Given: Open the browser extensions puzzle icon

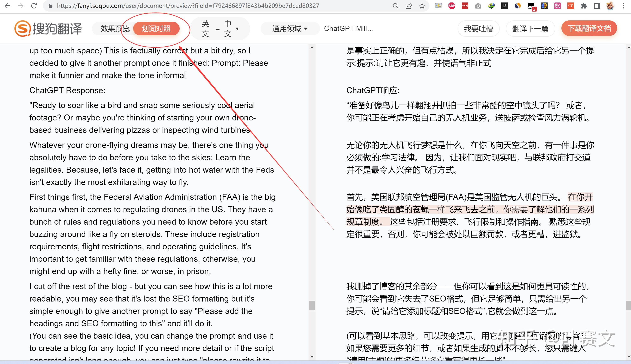Looking at the screenshot, I should (x=584, y=6).
